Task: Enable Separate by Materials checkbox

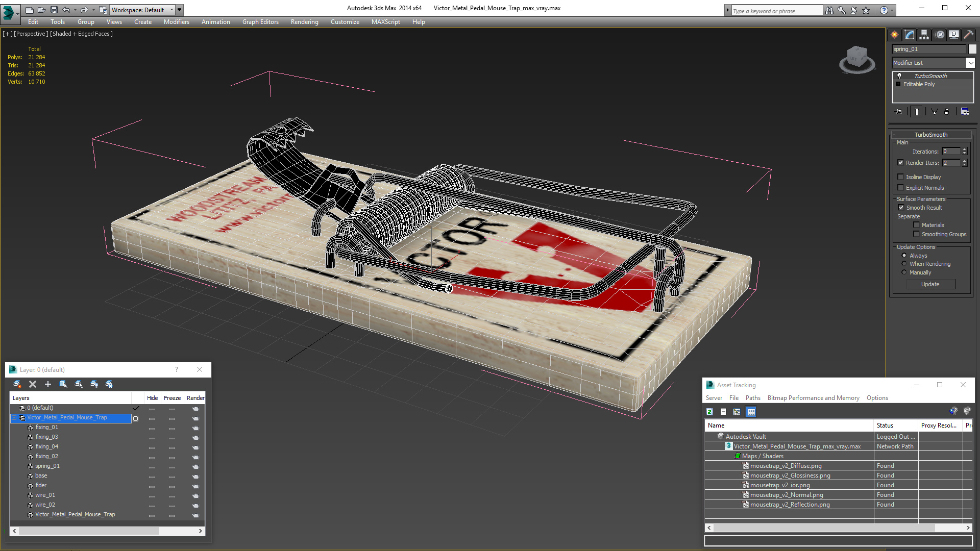Action: click(x=916, y=225)
